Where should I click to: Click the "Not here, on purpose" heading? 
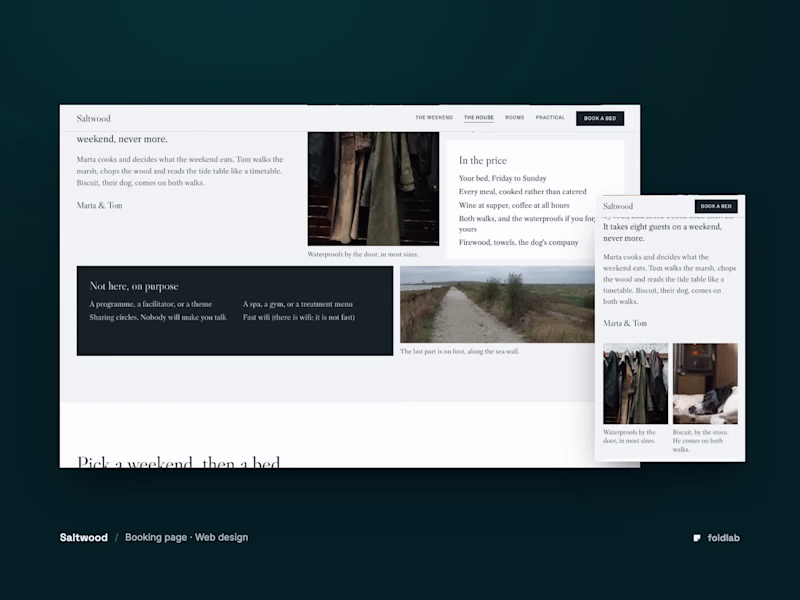[x=134, y=286]
